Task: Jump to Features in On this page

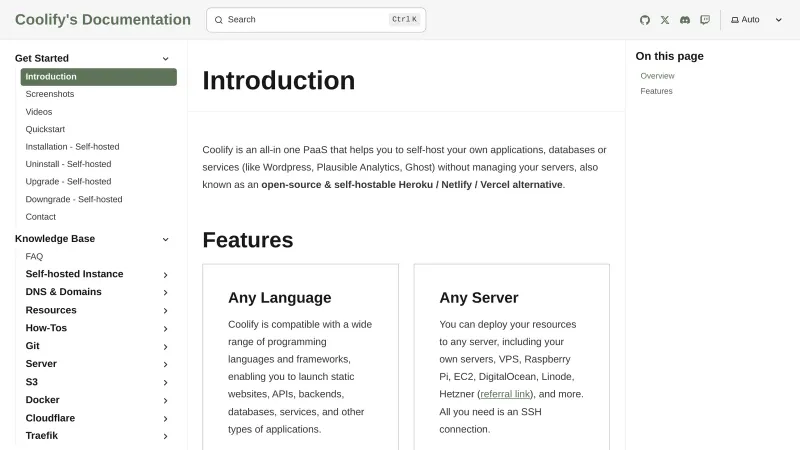Action: click(656, 91)
